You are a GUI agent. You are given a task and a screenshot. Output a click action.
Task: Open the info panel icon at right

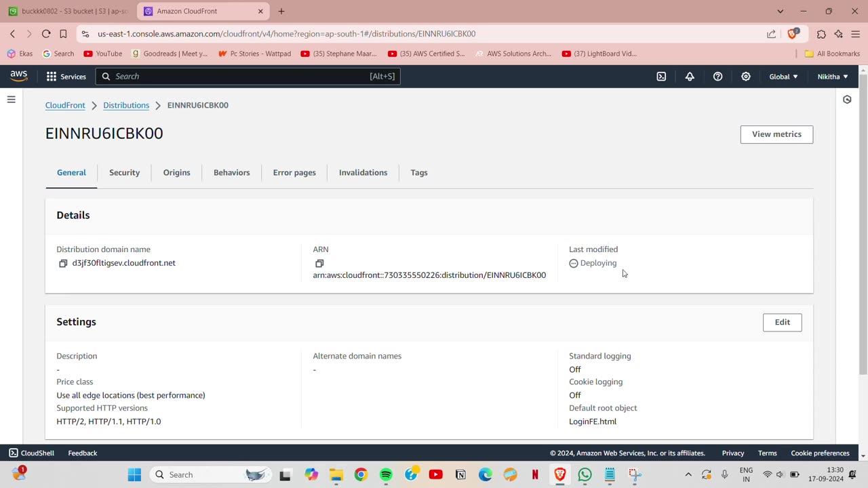(847, 100)
